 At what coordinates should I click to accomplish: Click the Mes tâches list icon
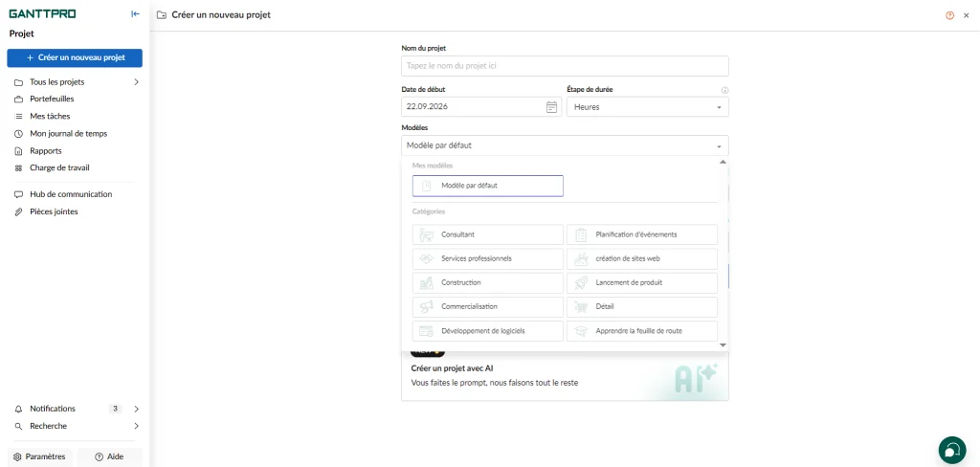pos(18,117)
